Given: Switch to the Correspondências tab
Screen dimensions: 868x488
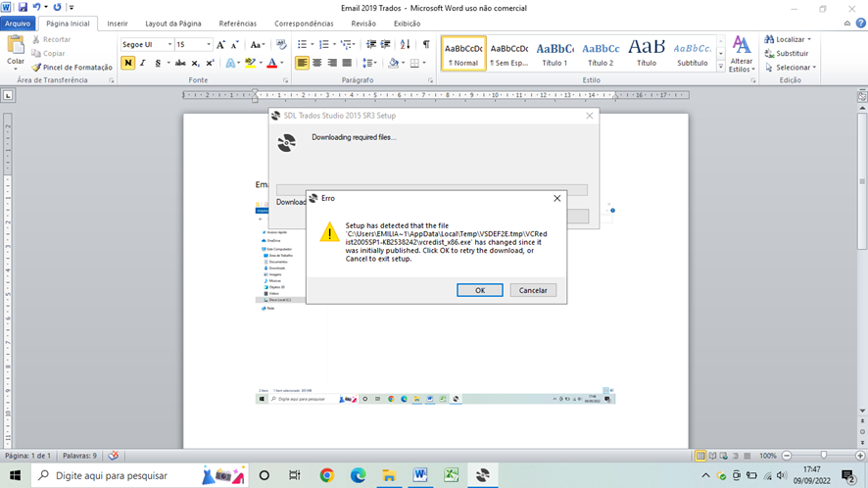Looking at the screenshot, I should pyautogui.click(x=304, y=24).
